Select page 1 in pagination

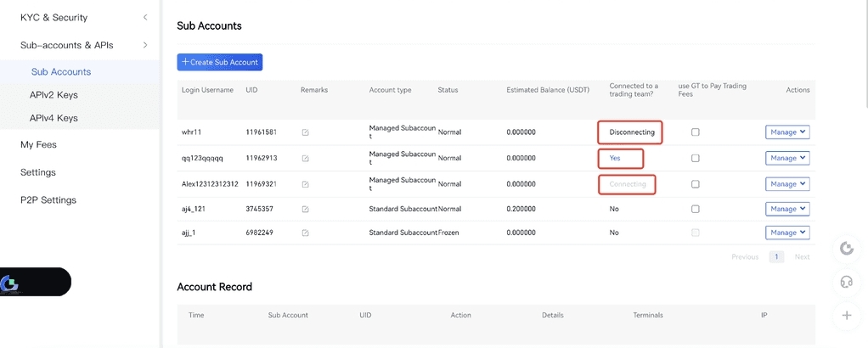[x=775, y=256]
